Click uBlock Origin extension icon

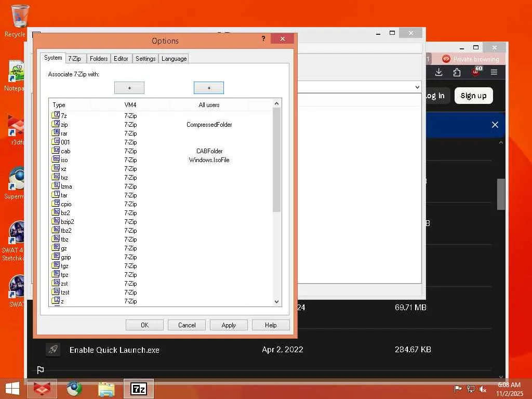click(476, 72)
